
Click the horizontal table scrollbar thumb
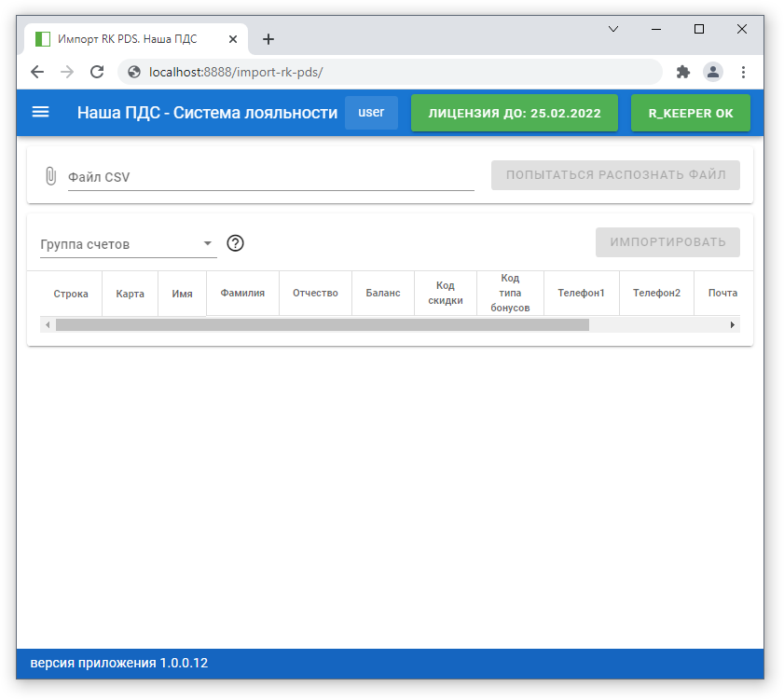pyautogui.click(x=322, y=325)
